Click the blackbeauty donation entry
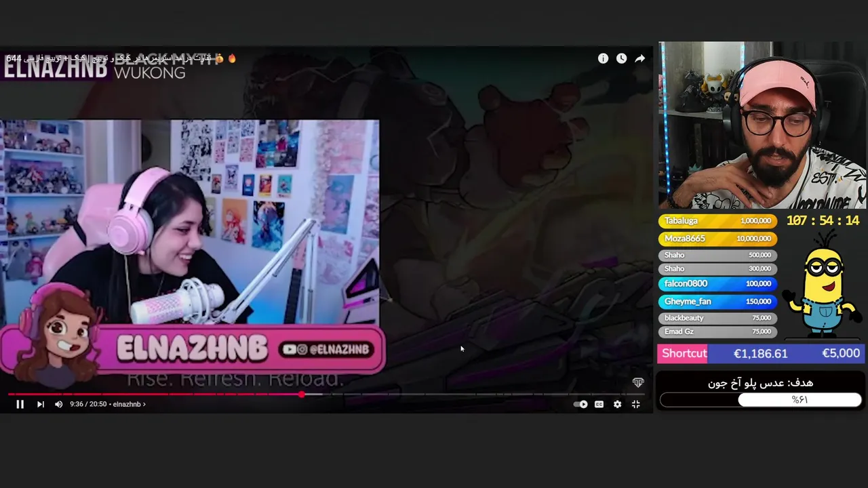This screenshot has width=868, height=488. pyautogui.click(x=717, y=318)
